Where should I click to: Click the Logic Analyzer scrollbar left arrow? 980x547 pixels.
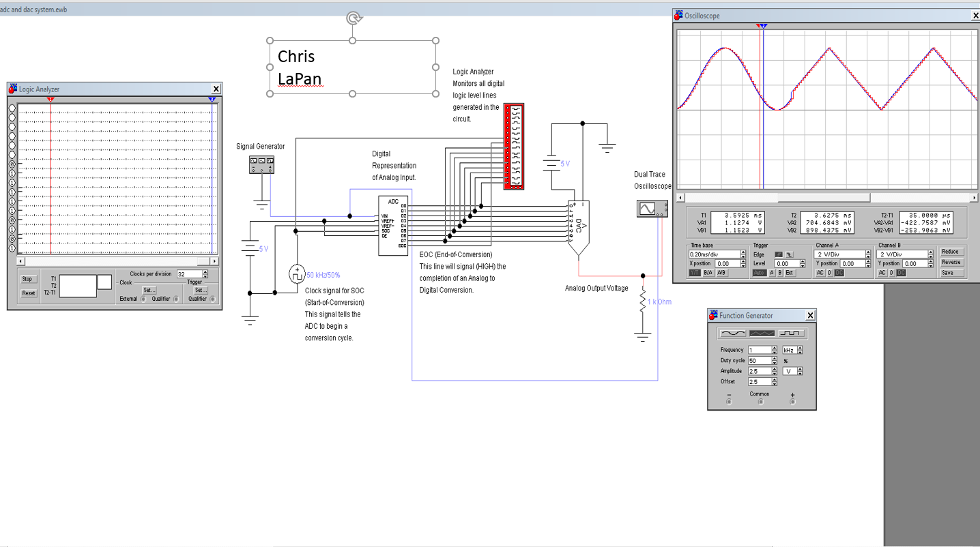[20, 261]
